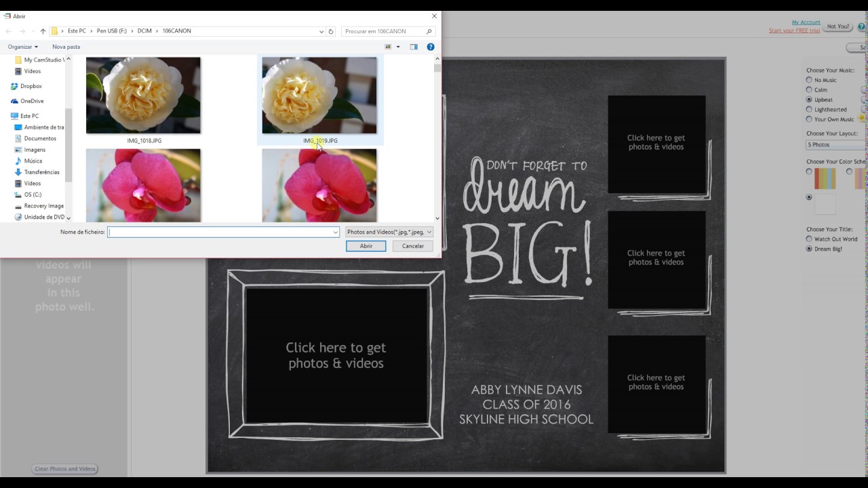Refresh the folder listing in address bar

[x=331, y=31]
